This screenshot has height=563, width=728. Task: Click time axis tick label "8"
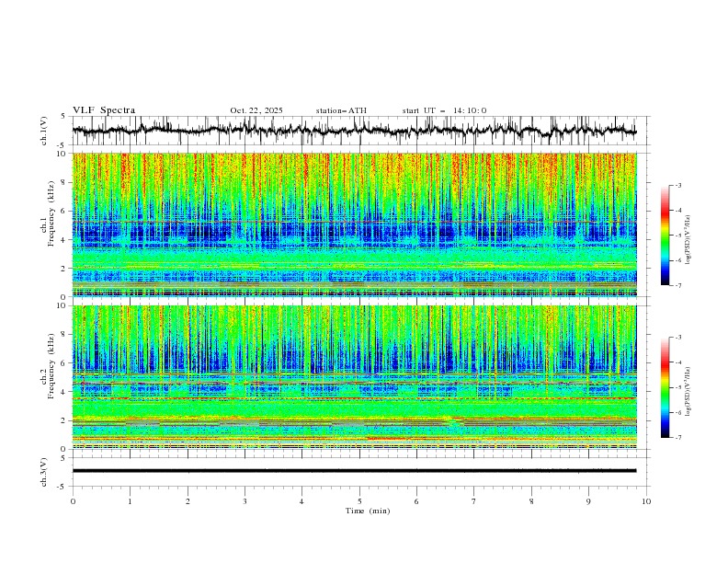click(x=531, y=501)
